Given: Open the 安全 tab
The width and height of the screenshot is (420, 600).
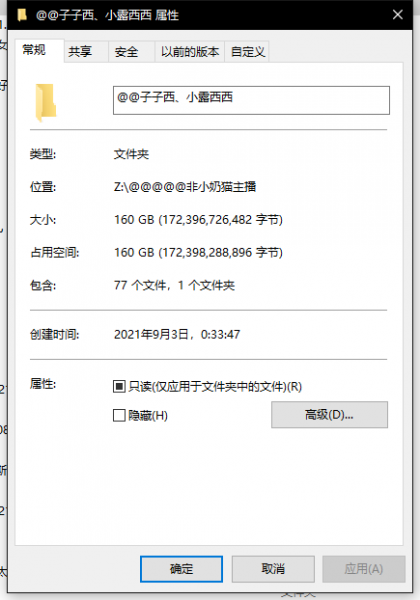Looking at the screenshot, I should pos(126,51).
